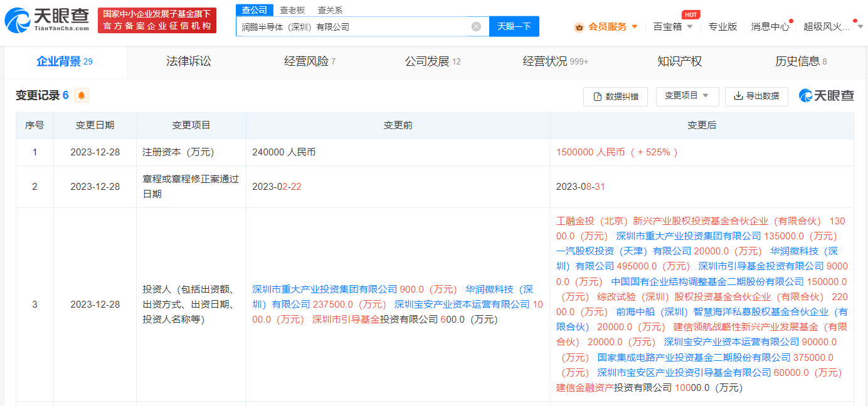Expand the 百宝箱 dropdown arrow
Image resolution: width=868 pixels, height=406 pixels.
690,27
